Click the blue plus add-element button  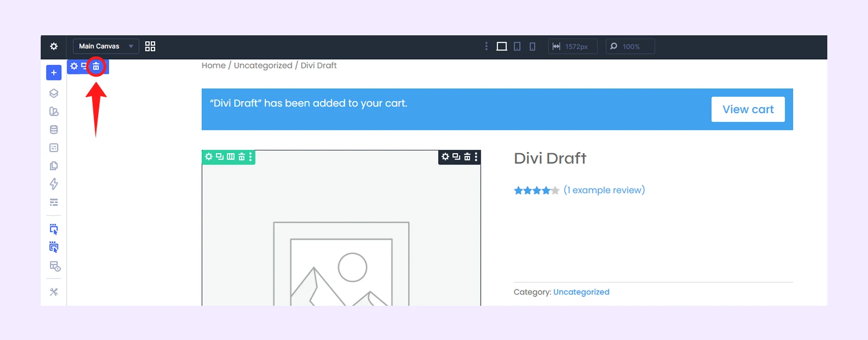[x=54, y=73]
